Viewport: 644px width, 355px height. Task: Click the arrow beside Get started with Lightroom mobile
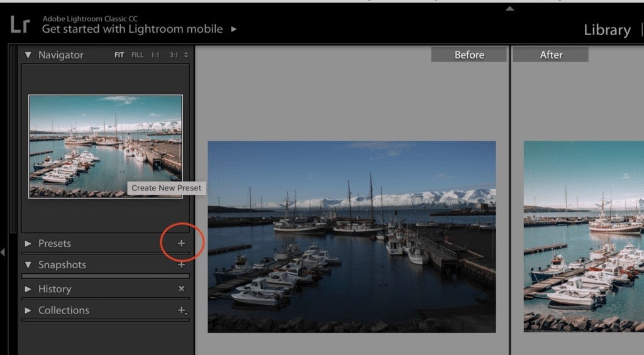point(234,29)
